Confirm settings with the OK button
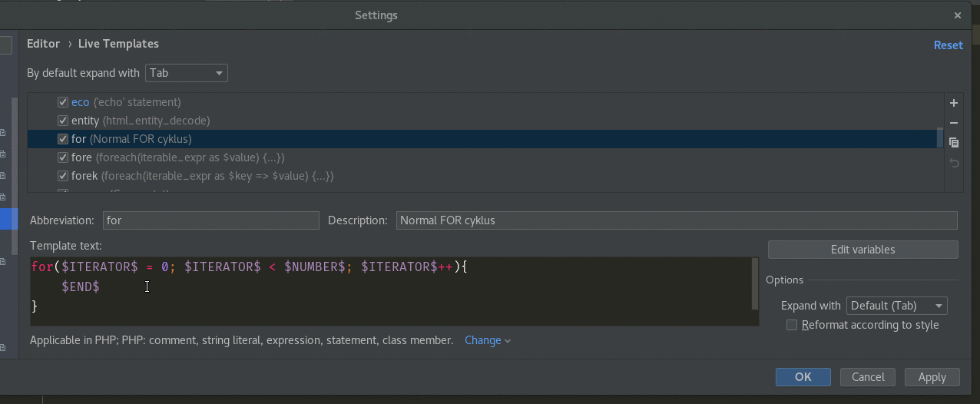 click(x=803, y=377)
